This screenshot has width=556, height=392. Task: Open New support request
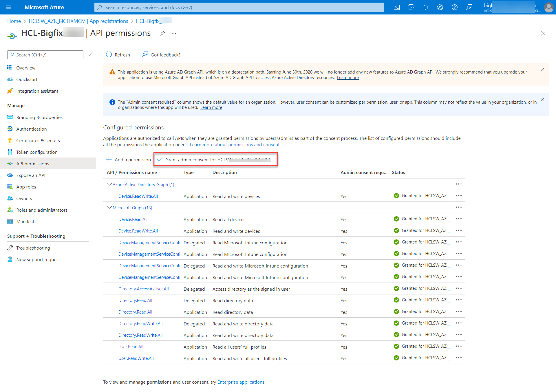click(x=38, y=259)
